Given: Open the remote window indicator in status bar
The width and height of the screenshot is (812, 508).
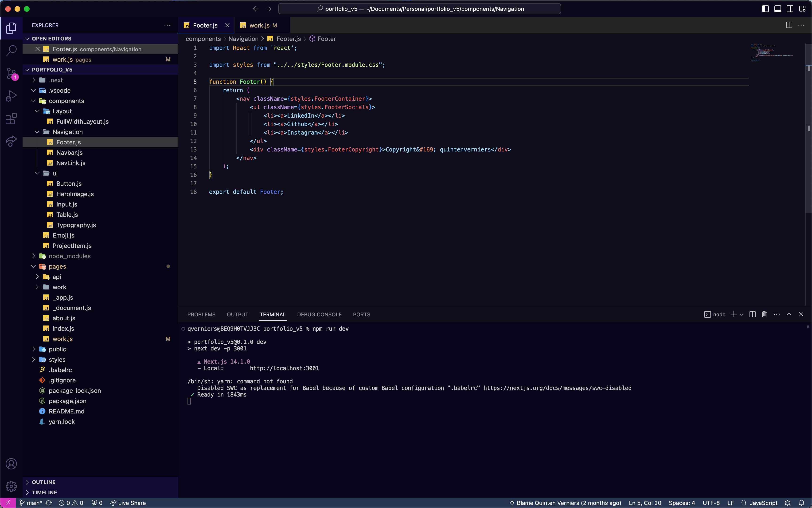Looking at the screenshot, I should click(x=8, y=503).
